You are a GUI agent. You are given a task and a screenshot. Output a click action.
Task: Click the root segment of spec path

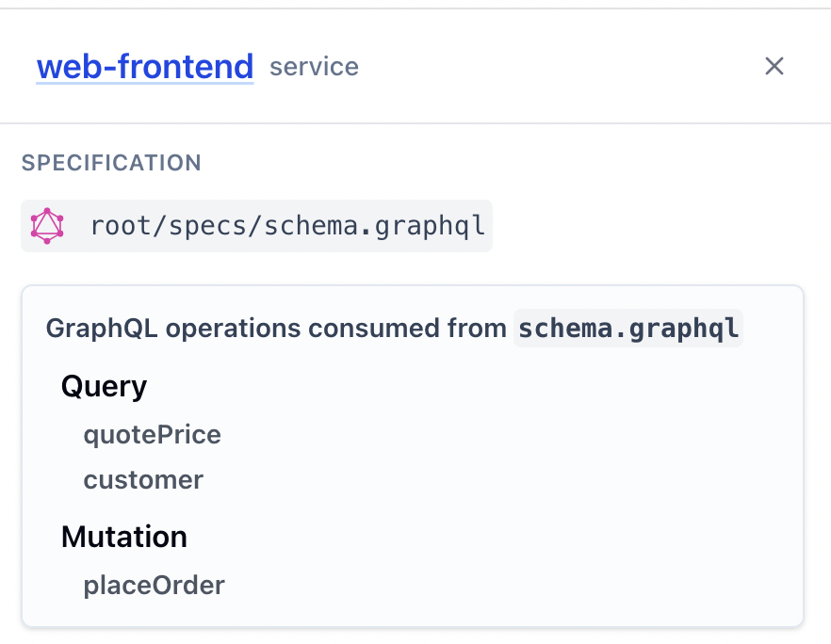click(x=121, y=226)
